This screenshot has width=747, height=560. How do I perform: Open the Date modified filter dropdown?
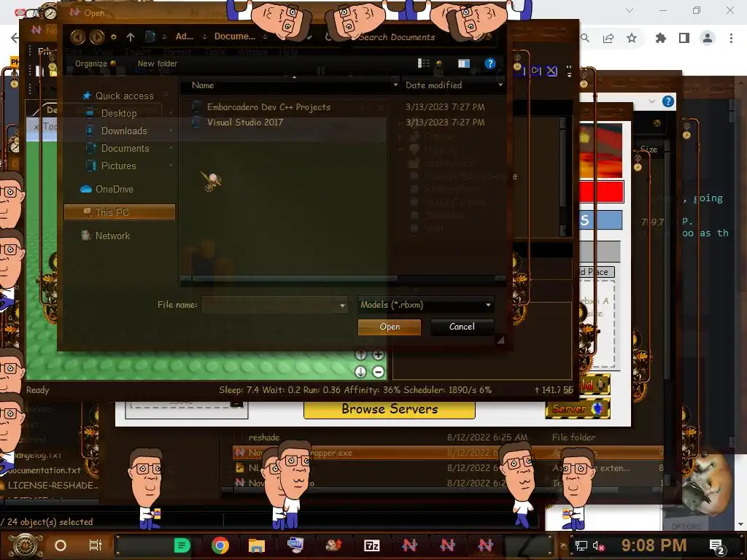[x=500, y=85]
